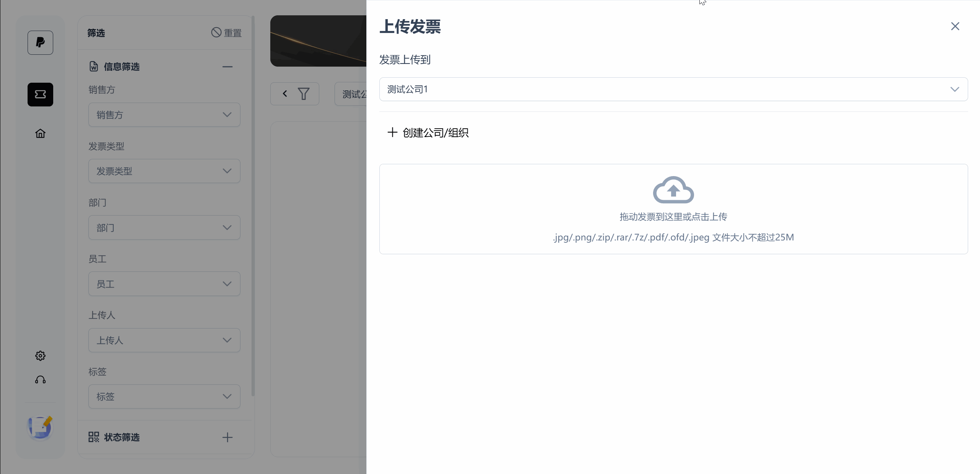Click the funnel filter icon
Viewport: 980px width, 474px height.
pos(304,94)
